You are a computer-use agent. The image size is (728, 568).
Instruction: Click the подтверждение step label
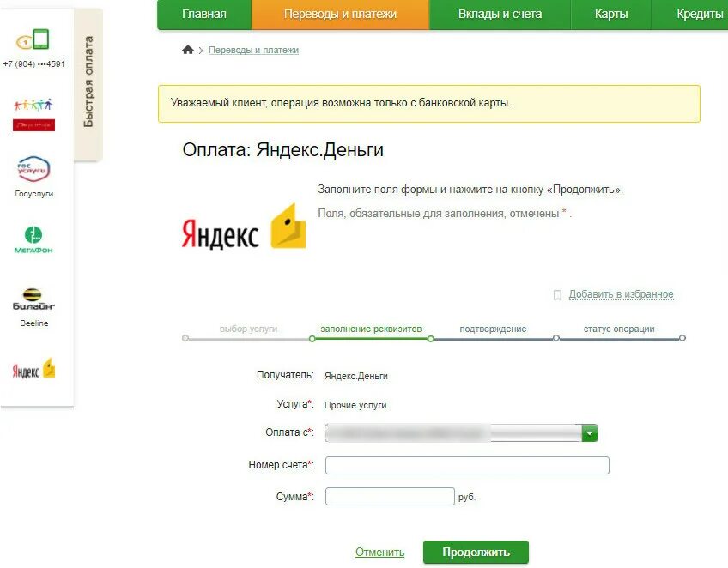[493, 329]
